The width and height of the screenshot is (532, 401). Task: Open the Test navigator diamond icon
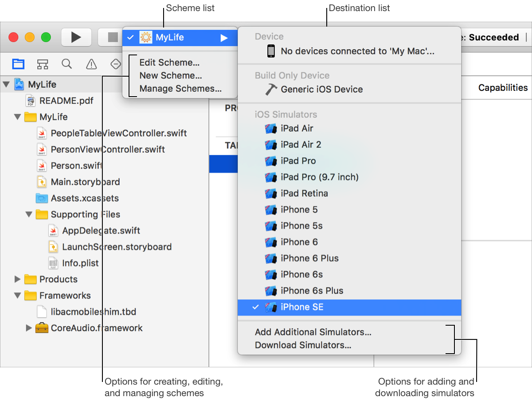tap(115, 64)
